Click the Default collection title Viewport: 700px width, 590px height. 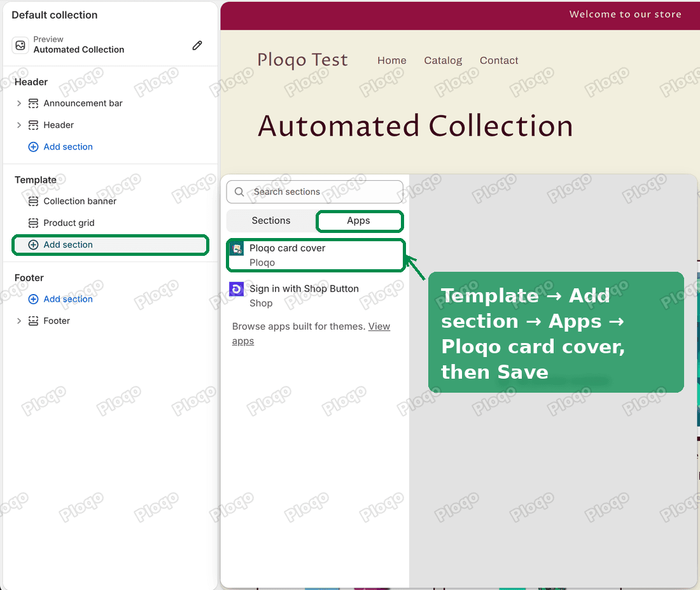click(55, 15)
